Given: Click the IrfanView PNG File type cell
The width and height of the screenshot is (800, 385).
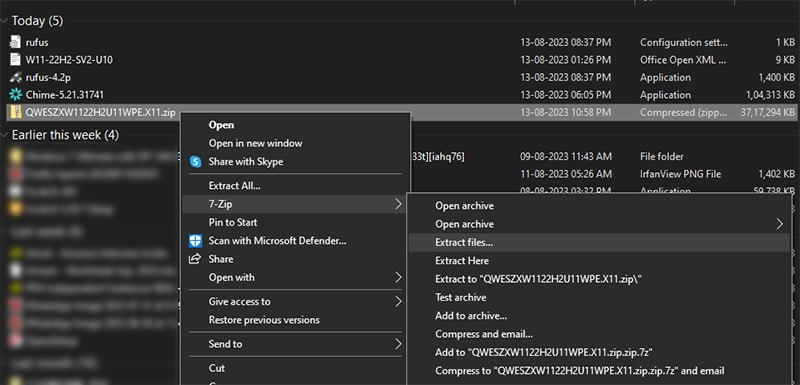Looking at the screenshot, I should click(x=681, y=174).
